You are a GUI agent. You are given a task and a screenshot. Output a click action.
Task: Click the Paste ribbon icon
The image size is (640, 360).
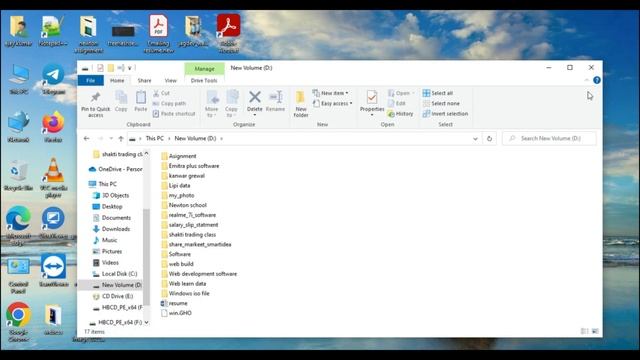pyautogui.click(x=140, y=97)
